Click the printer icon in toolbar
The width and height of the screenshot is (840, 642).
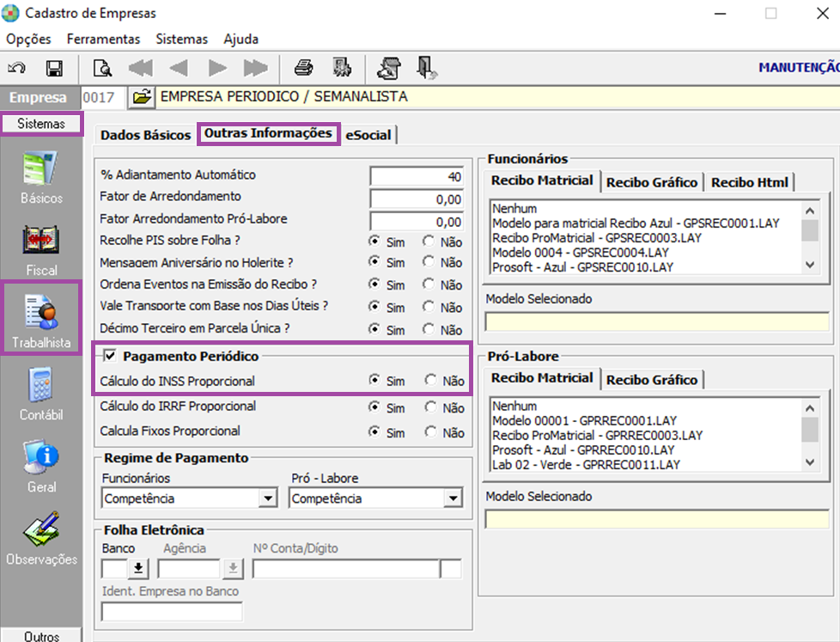click(304, 68)
